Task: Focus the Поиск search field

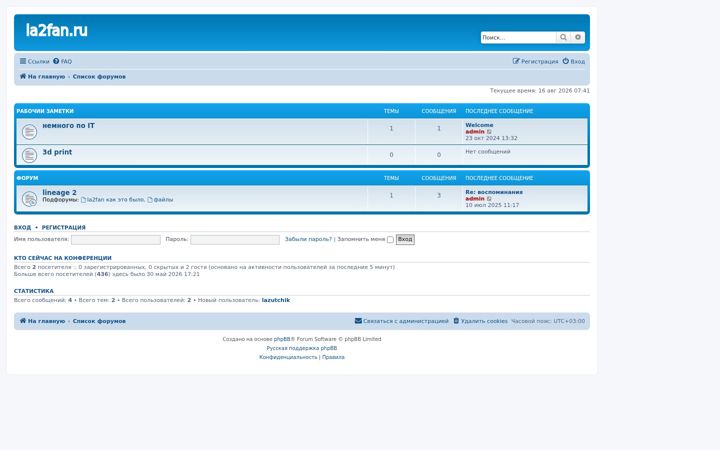Action: pos(518,37)
